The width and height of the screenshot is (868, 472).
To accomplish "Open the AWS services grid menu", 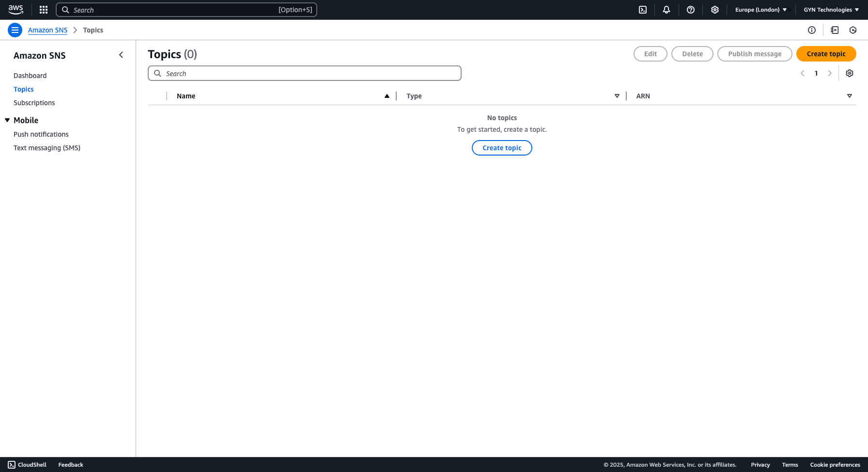I will point(44,10).
